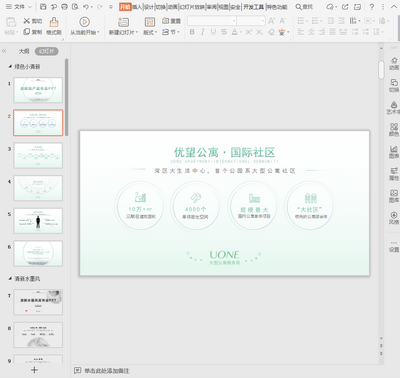This screenshot has width=400, height=378.
Task: Toggle Subscript formatting
Action: pos(260,32)
